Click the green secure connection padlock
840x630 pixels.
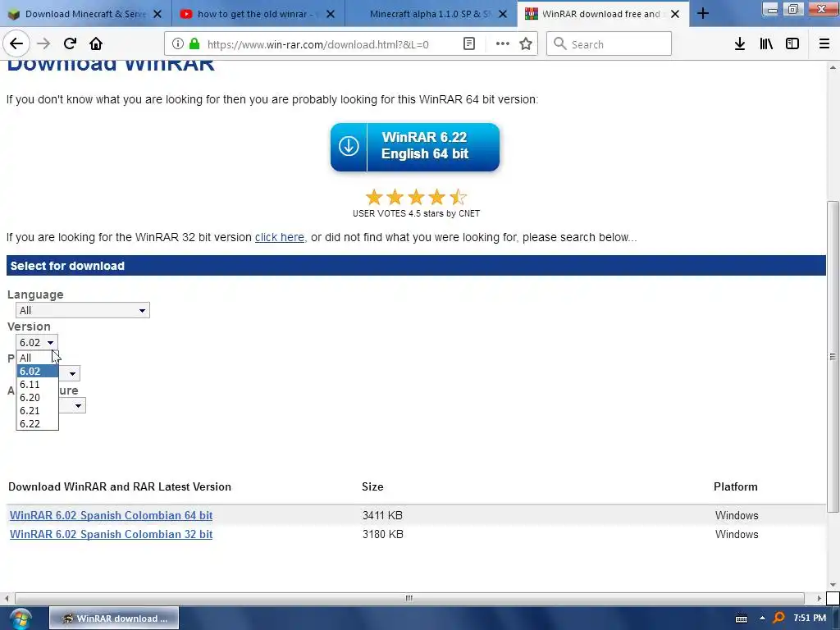click(x=194, y=44)
